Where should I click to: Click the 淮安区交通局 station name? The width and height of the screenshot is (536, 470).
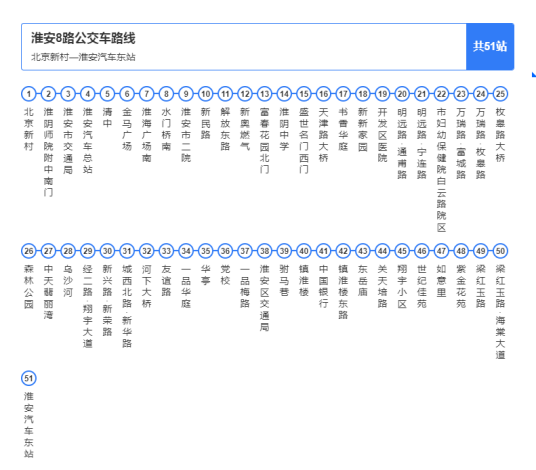click(x=265, y=298)
